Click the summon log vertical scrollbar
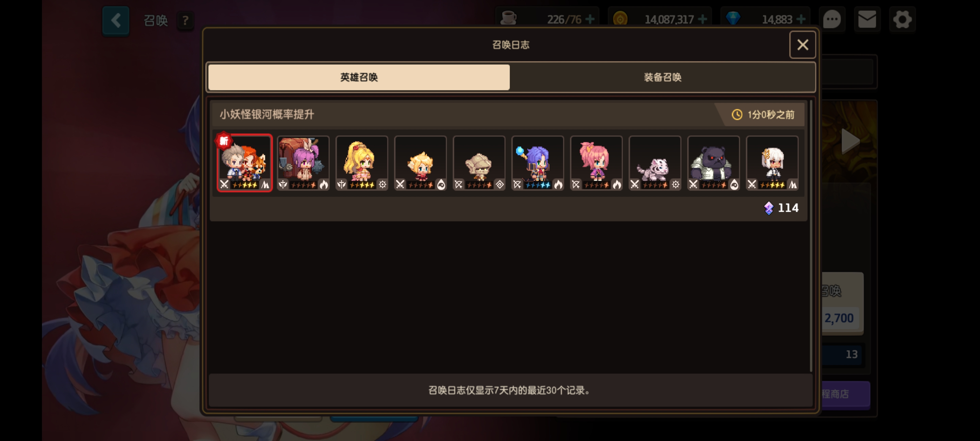 point(811,235)
